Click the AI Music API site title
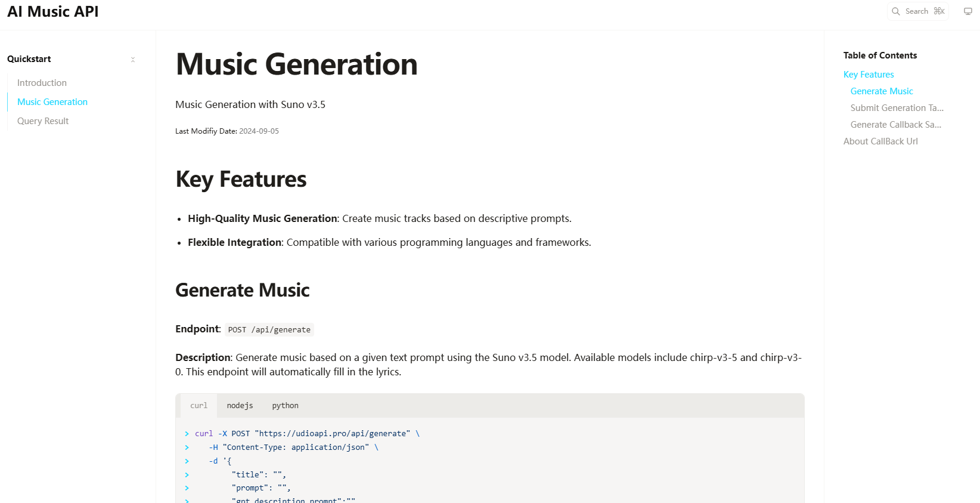This screenshot has height=503, width=980. (53, 12)
